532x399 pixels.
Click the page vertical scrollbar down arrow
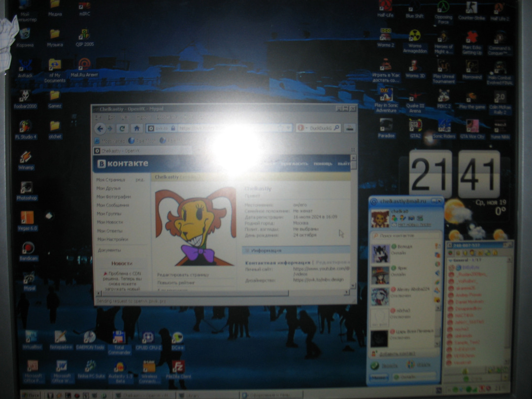point(353,285)
